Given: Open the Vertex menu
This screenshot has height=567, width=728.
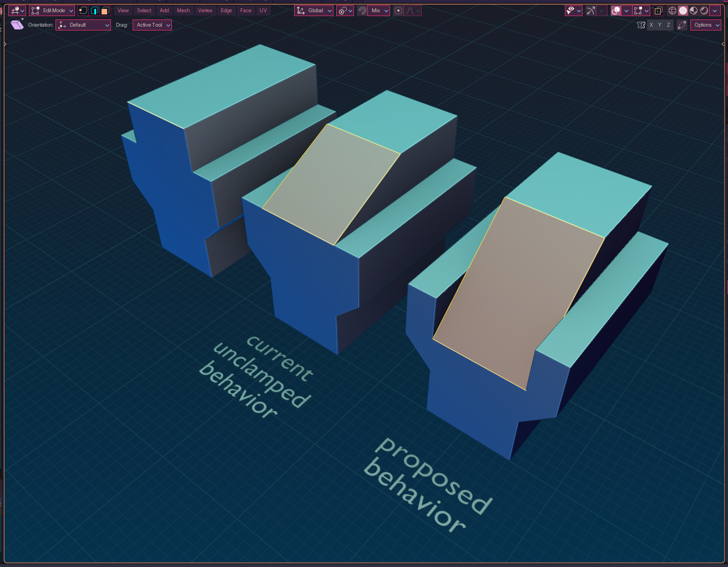Looking at the screenshot, I should (x=205, y=11).
